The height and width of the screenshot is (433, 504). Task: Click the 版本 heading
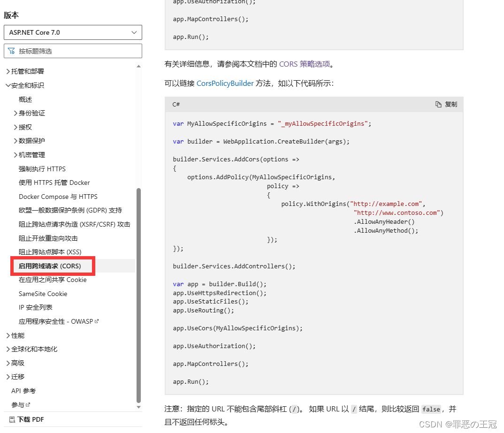[11, 15]
